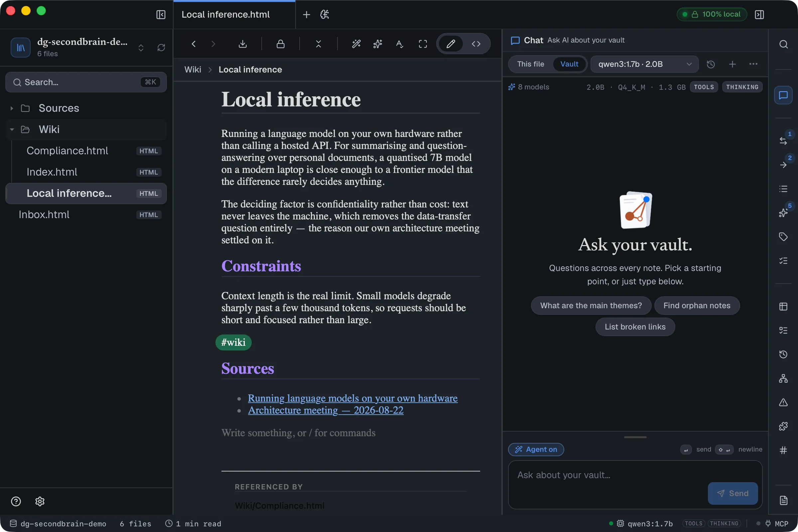The height and width of the screenshot is (532, 798).
Task: Open the vault switcher chevrons
Action: pyautogui.click(x=141, y=48)
